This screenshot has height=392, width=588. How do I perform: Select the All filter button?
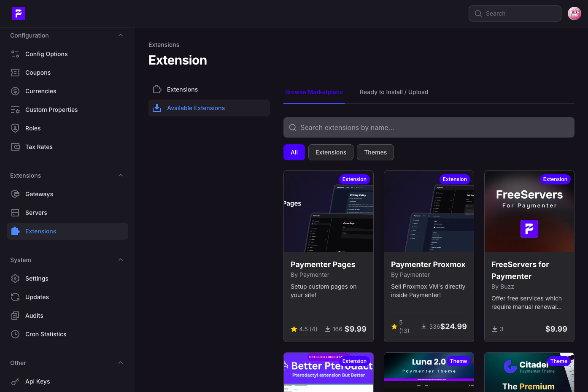[294, 152]
